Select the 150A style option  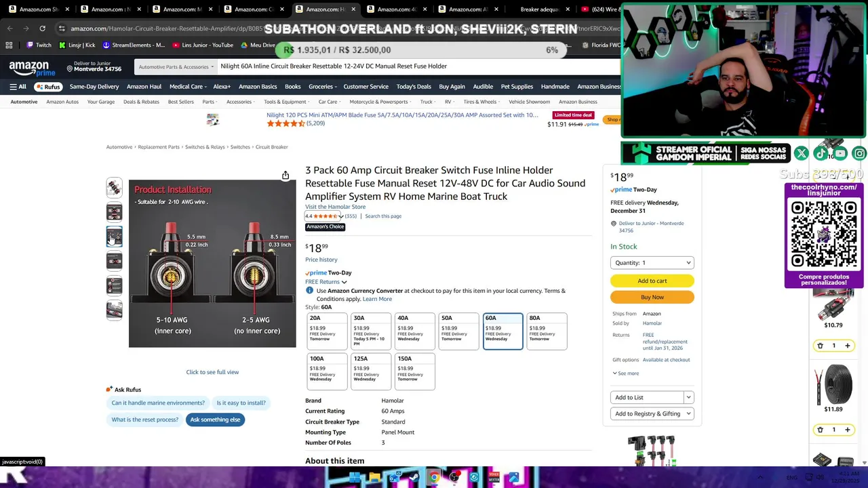click(414, 371)
